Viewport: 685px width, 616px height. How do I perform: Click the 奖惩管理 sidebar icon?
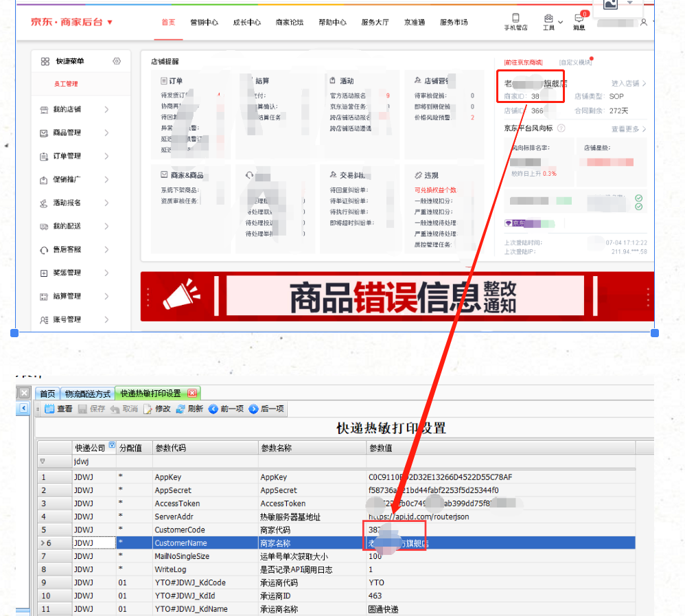tap(44, 273)
